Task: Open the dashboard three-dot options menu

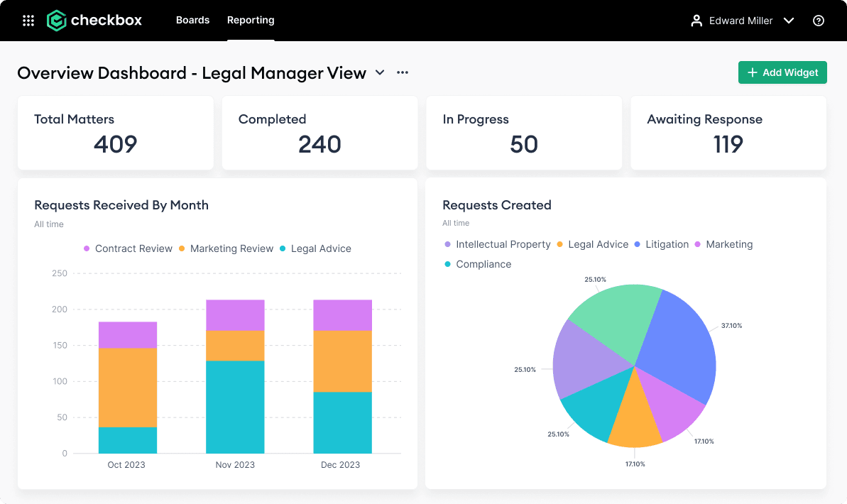Action: (x=403, y=72)
